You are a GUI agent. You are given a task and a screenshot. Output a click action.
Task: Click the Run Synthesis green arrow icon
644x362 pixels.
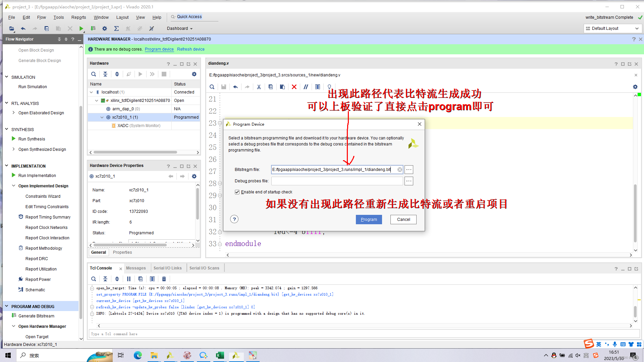[14, 139]
